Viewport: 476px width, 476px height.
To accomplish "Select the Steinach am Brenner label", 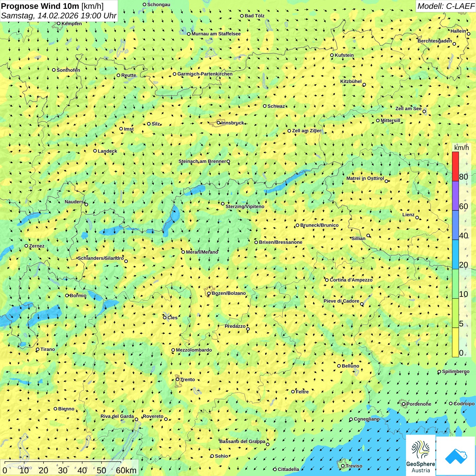I will (x=202, y=161).
